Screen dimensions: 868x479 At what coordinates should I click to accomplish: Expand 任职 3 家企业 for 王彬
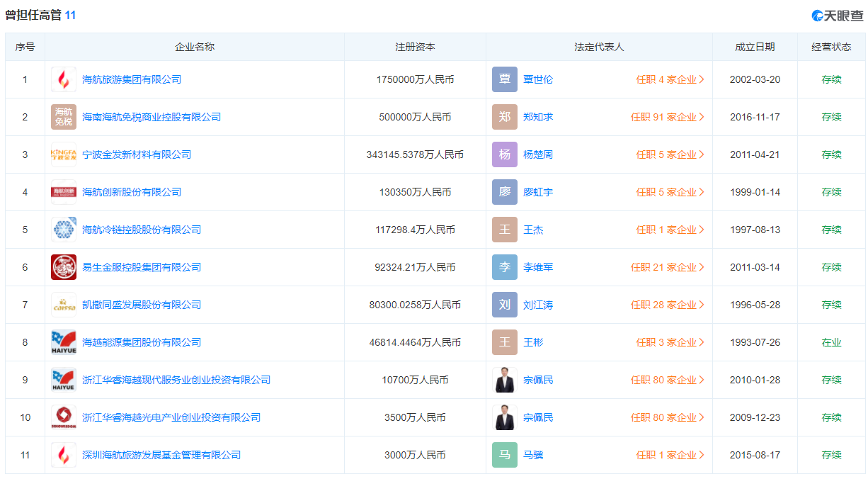click(x=670, y=342)
